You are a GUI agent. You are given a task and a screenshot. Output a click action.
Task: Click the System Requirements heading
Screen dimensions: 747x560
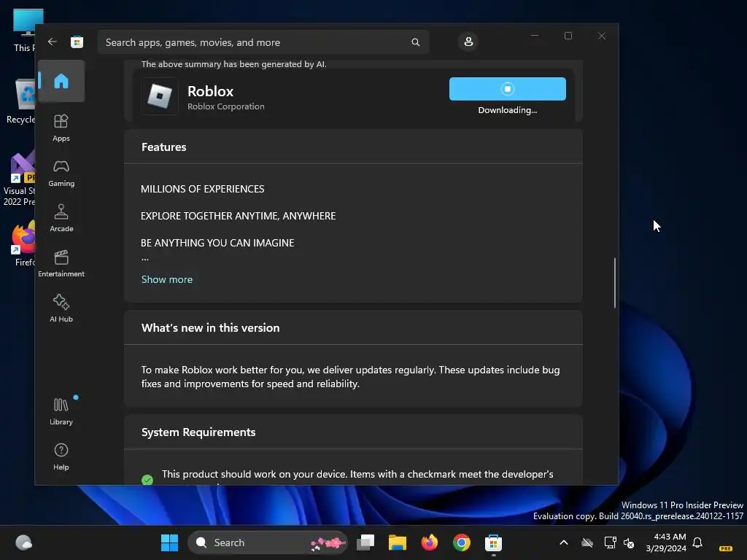[x=198, y=432]
